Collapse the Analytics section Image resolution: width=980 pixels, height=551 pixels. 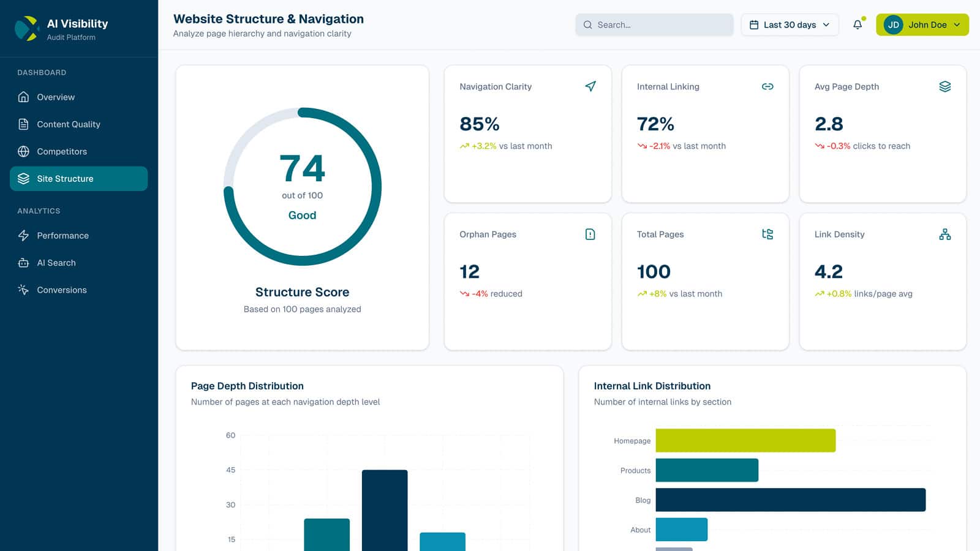point(38,211)
